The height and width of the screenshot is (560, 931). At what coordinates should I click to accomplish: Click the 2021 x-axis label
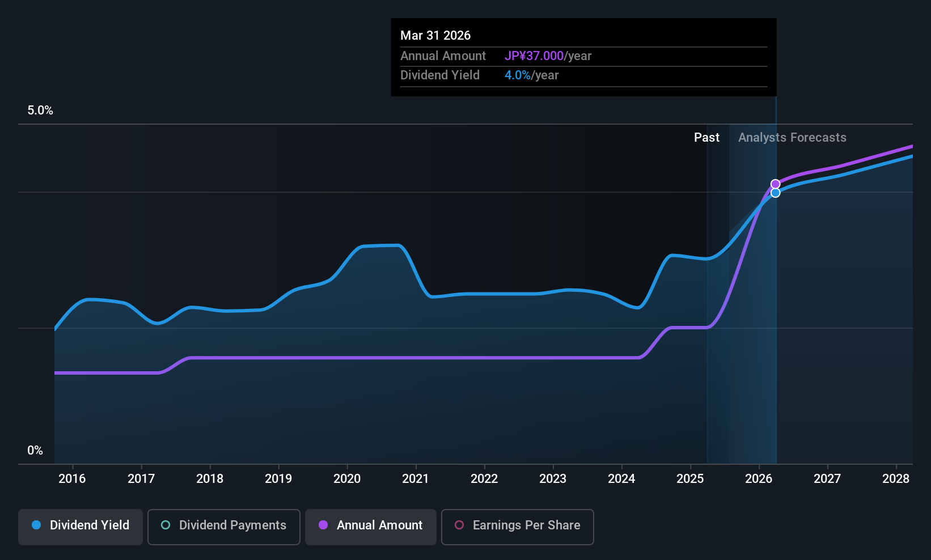416,479
